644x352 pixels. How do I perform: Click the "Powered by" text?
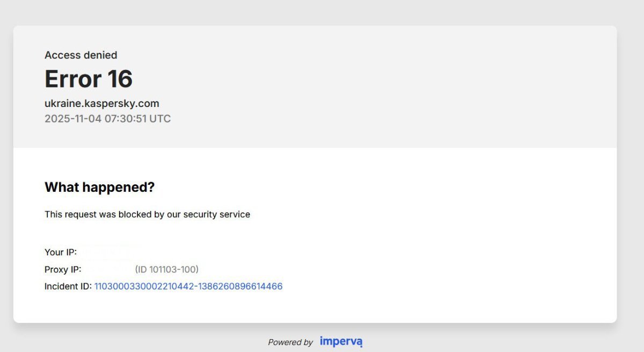click(x=290, y=342)
